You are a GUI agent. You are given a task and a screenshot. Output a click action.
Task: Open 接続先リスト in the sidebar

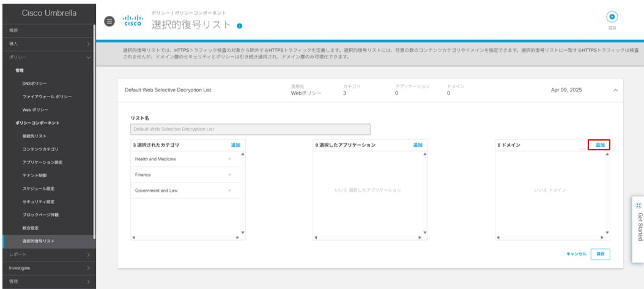click(x=34, y=136)
